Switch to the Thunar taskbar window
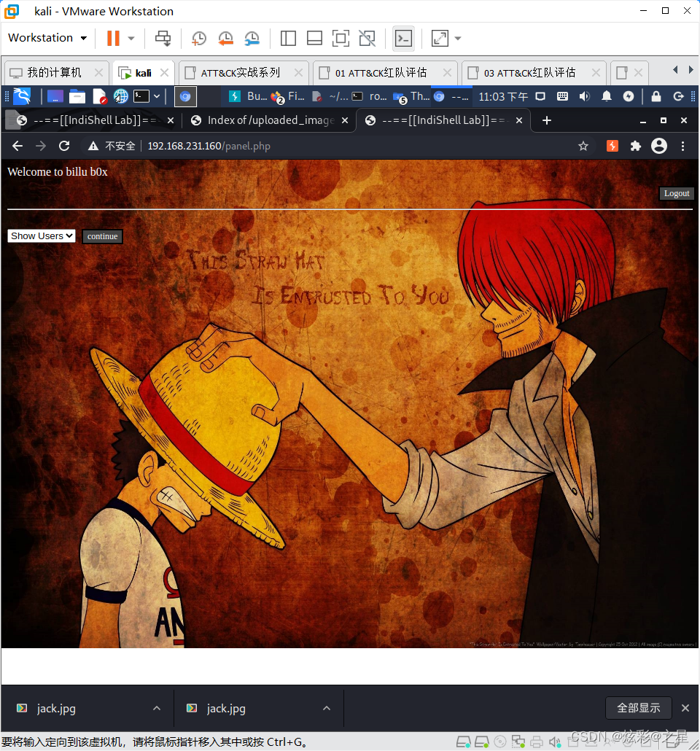The image size is (700, 751). [411, 96]
